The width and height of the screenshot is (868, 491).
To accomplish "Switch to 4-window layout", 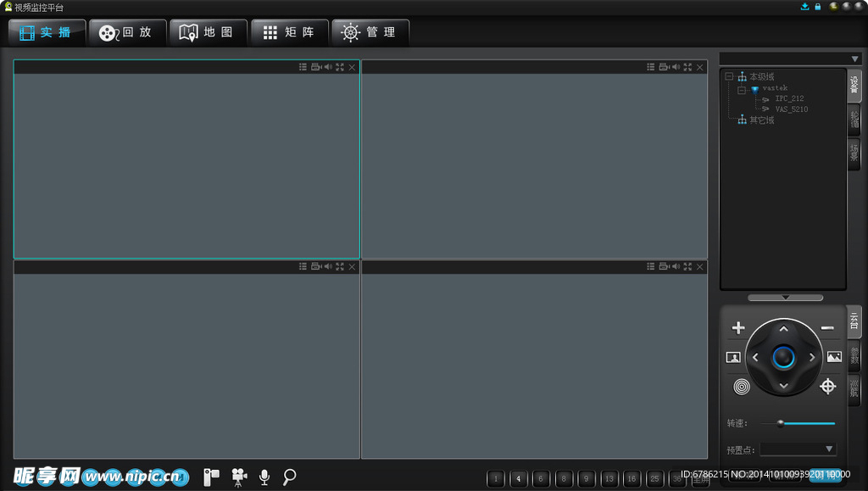I will tap(518, 478).
